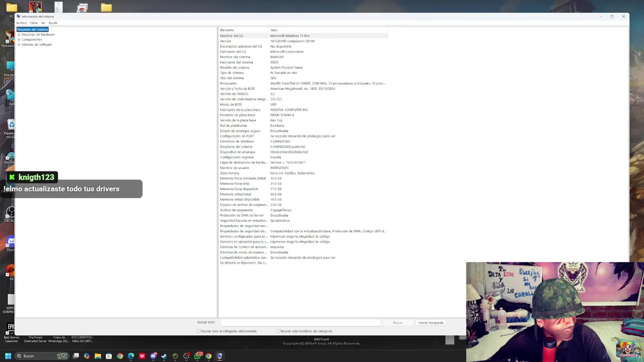644x362 pixels.
Task: Click the Cerrar búsqueda button
Action: pyautogui.click(x=431, y=322)
